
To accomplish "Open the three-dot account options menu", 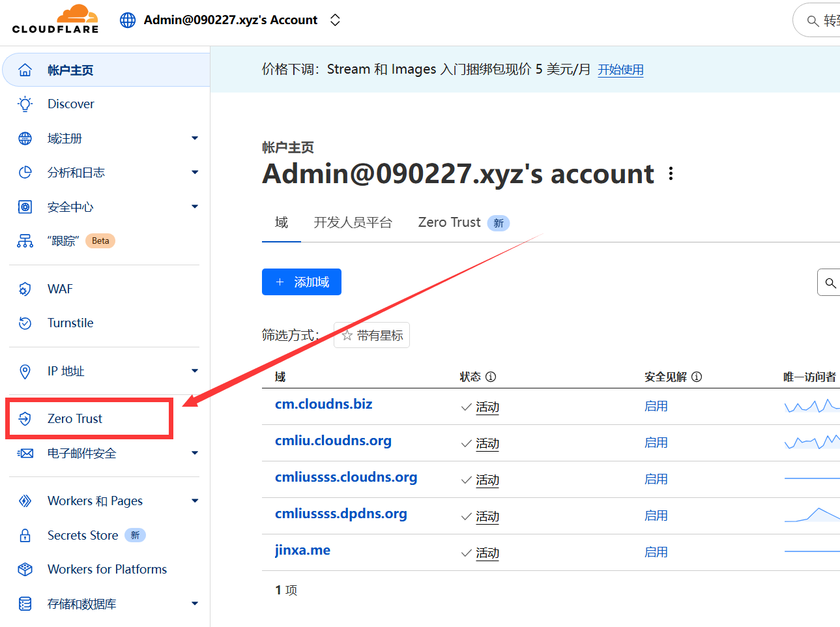I will (x=671, y=174).
